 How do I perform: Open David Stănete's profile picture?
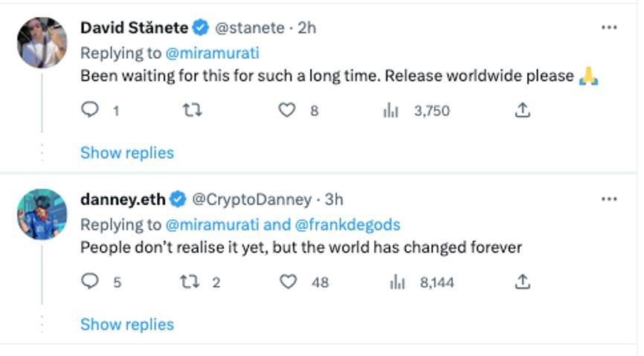[42, 42]
